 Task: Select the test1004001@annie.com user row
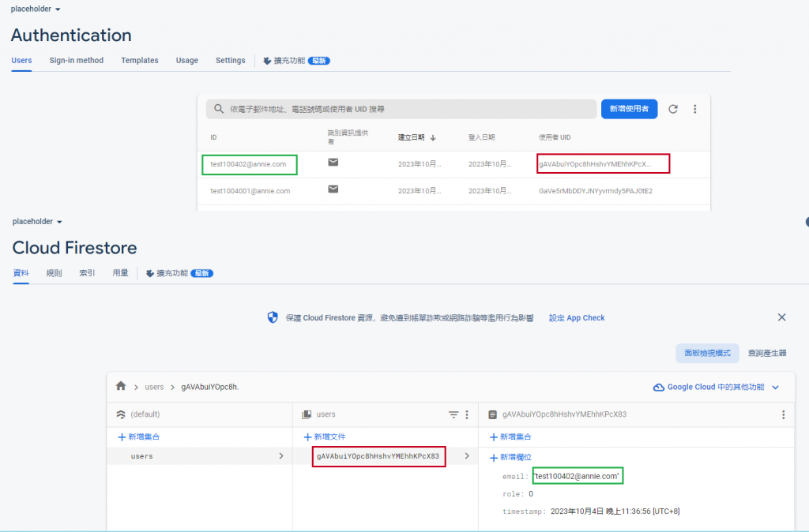click(453, 191)
